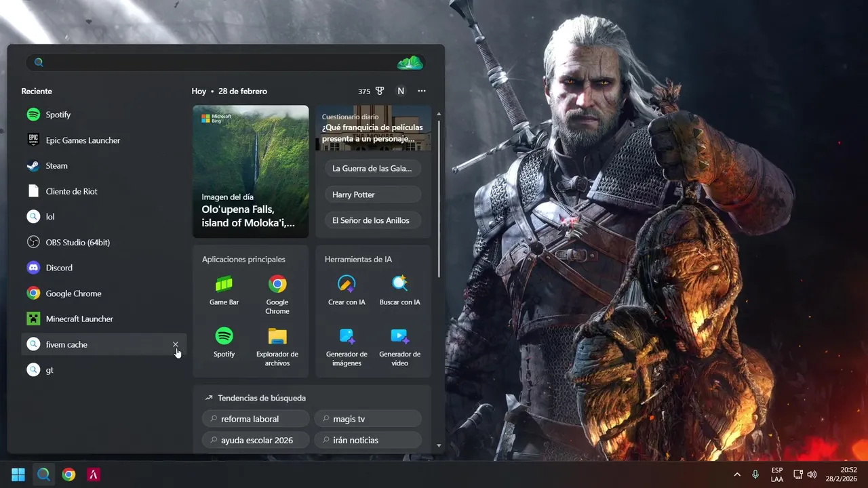The height and width of the screenshot is (488, 868).
Task: Open the volume speaker icon
Action: 812,474
